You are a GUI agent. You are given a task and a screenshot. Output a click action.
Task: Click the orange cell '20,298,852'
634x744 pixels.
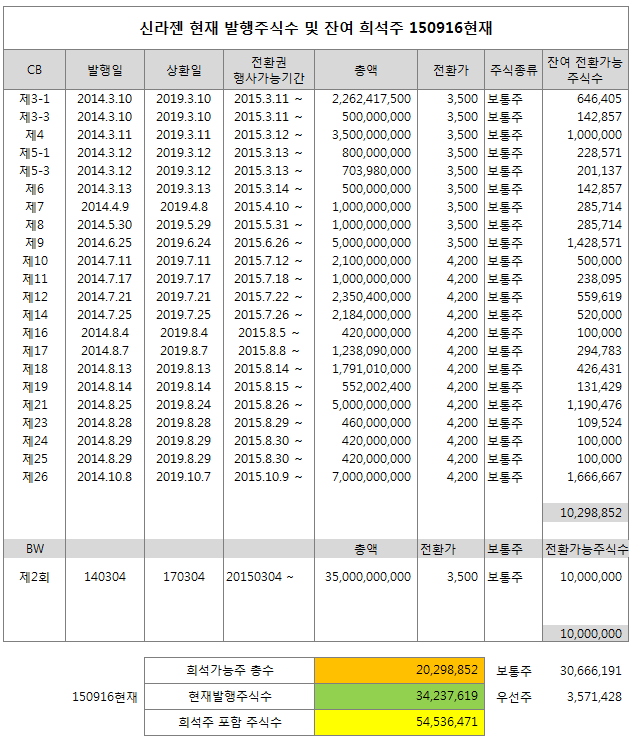(399, 670)
